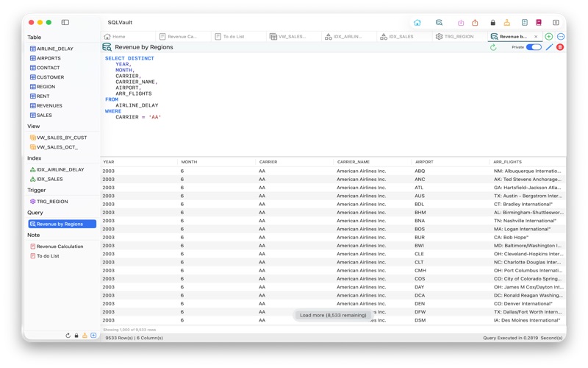The image size is (588, 368).
Task: Select Revenue by Regions query in sidebar
Action: coord(62,224)
